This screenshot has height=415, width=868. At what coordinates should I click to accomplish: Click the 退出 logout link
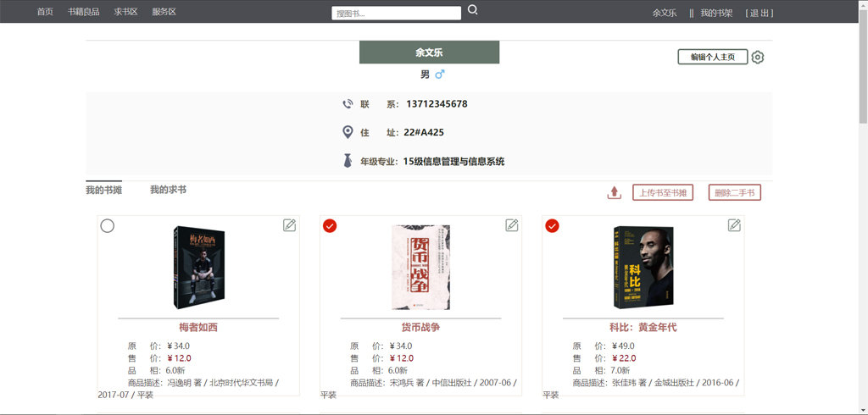pyautogui.click(x=759, y=13)
